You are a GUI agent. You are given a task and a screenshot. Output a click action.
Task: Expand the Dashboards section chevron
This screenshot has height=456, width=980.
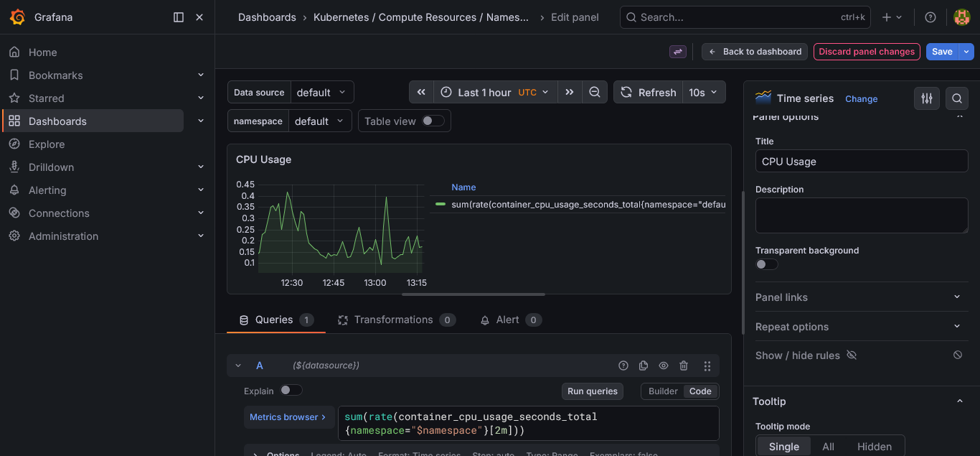click(201, 121)
